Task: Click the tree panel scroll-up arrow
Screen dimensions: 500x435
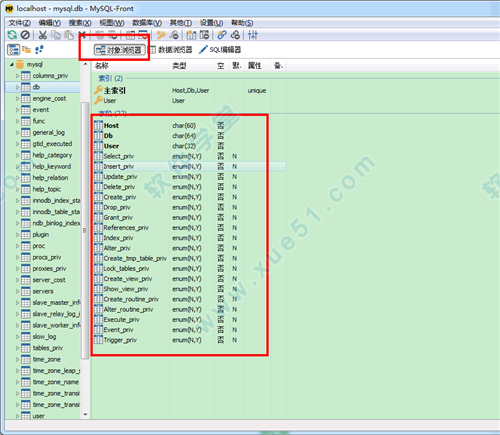Action: tap(85, 64)
